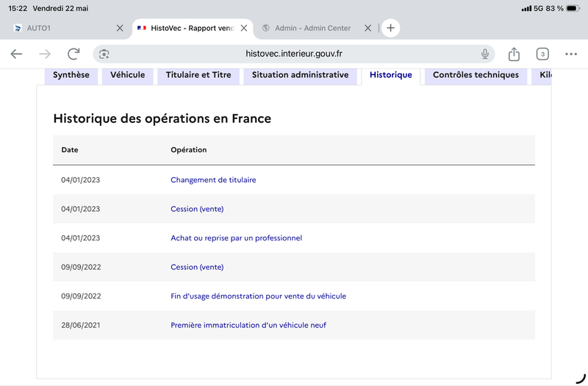
Task: Open the Titulaire et Titre tab
Action: pos(198,75)
